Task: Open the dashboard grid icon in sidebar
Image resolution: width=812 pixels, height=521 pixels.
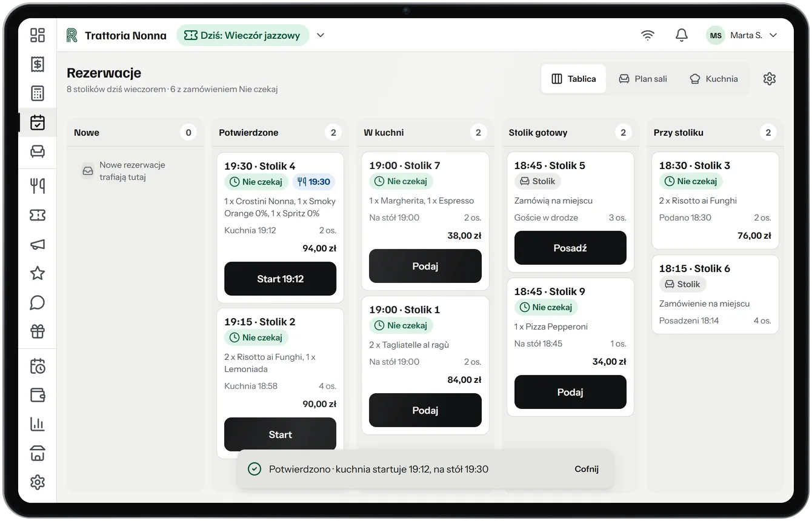Action: [x=38, y=35]
